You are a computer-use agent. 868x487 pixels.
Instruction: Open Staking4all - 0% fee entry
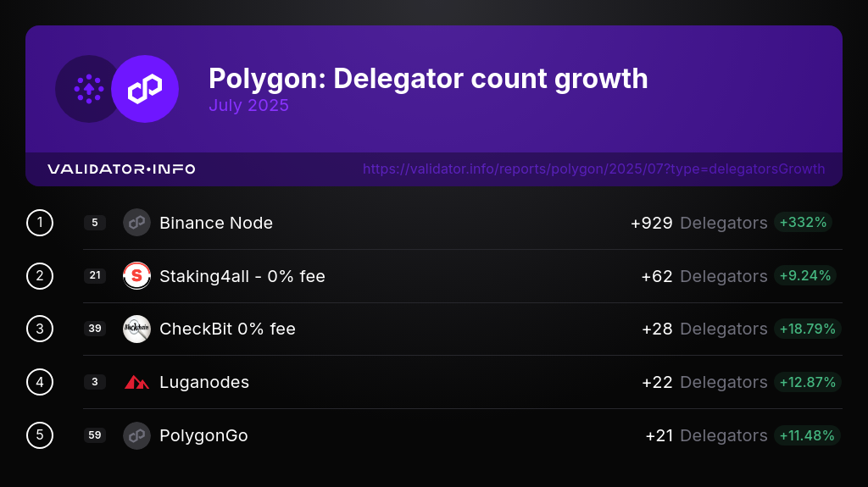(x=242, y=276)
